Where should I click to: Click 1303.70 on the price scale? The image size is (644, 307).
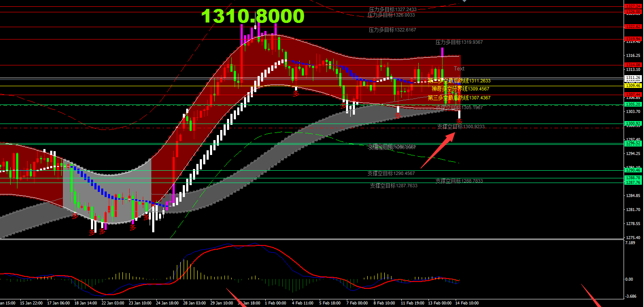[x=633, y=111]
